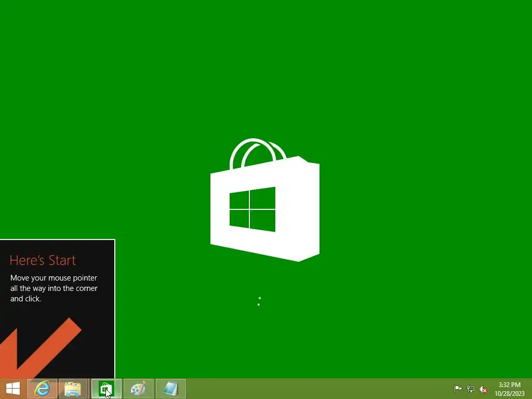Open the clock showing 3:32 PM

coord(509,385)
